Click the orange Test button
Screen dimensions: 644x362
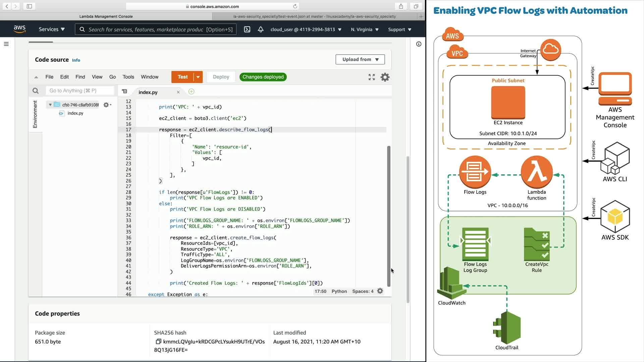click(182, 77)
